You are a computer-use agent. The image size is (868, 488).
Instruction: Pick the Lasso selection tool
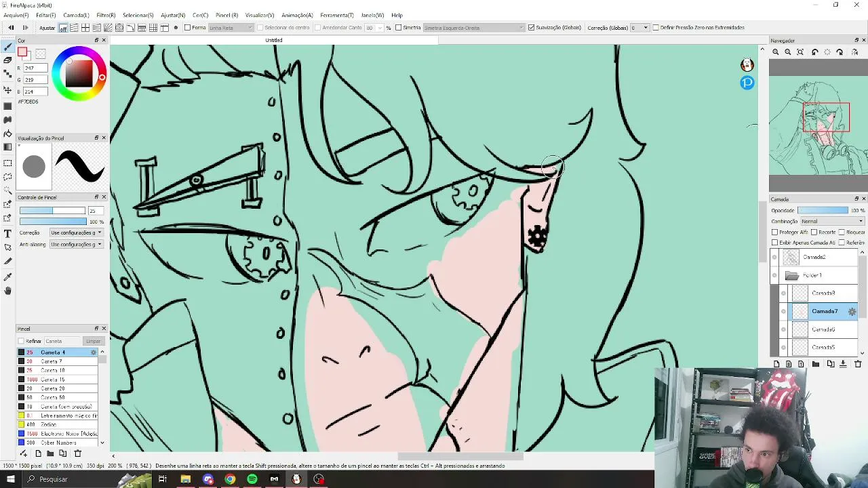7,177
